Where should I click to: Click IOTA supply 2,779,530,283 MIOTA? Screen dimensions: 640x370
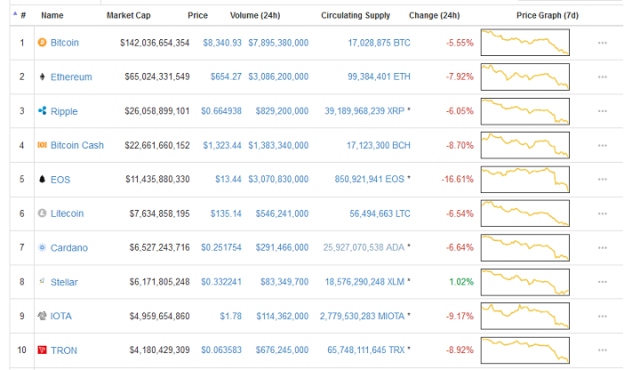point(362,316)
